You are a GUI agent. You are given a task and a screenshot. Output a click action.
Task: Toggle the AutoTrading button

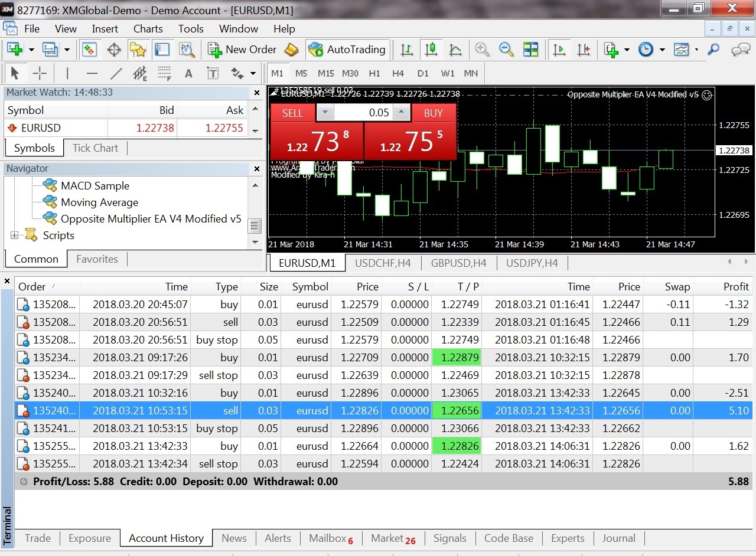[x=347, y=50]
